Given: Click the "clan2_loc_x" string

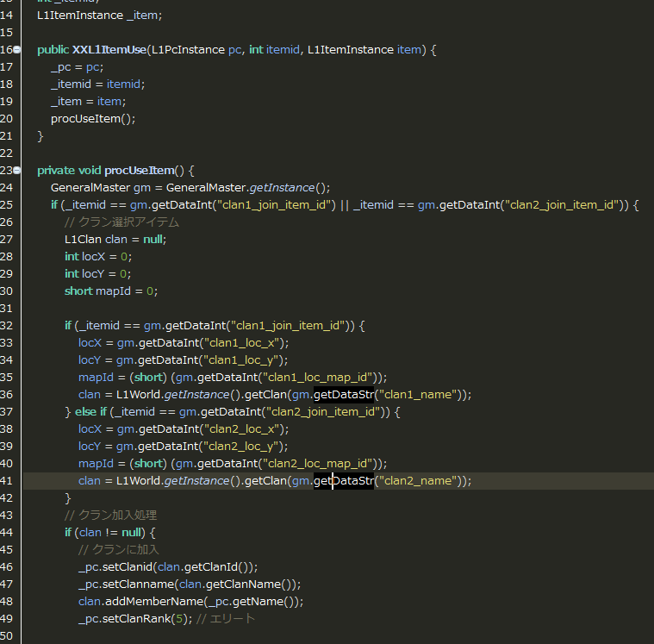Looking at the screenshot, I should pos(241,429).
